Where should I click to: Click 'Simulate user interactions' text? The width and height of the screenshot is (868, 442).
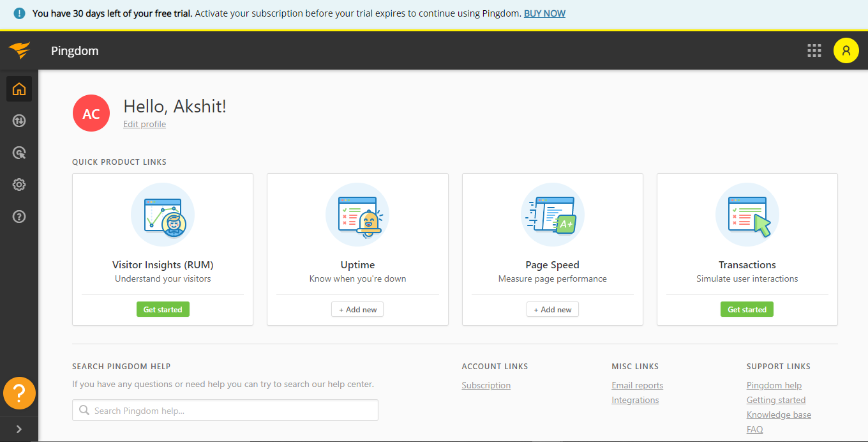click(747, 279)
